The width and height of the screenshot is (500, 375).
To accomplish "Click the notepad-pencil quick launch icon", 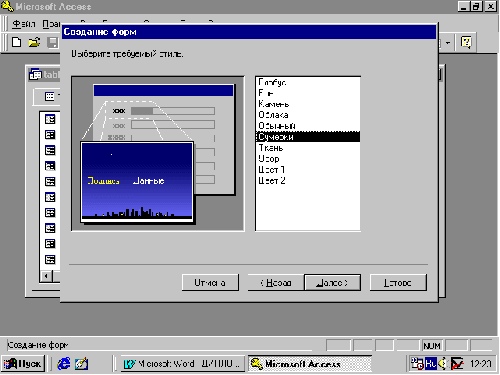I will click(x=82, y=364).
